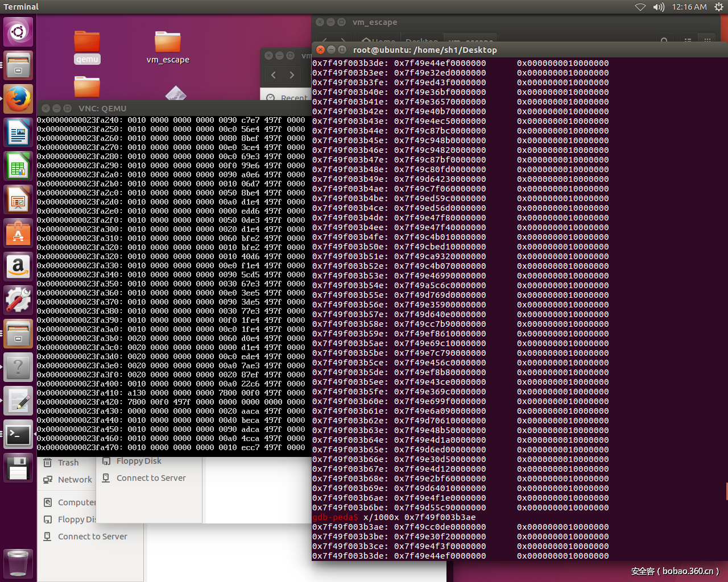Expand the volume indicator menu
Image resolution: width=728 pixels, height=582 pixels.
(659, 7)
